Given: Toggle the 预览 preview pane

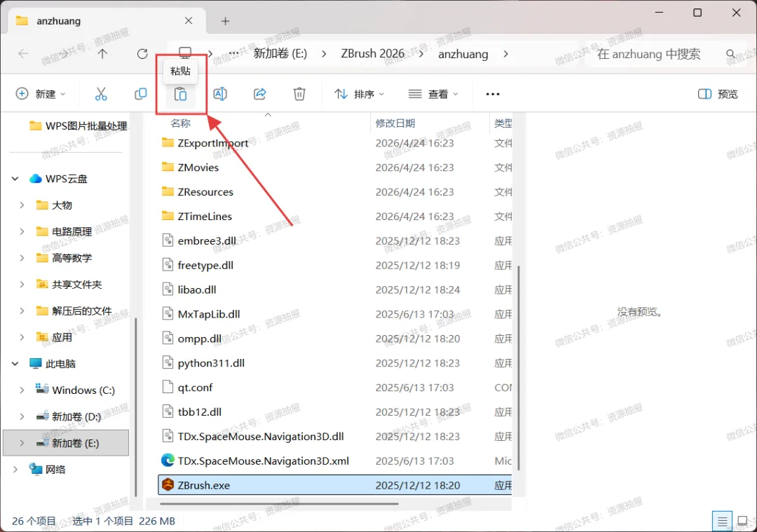Looking at the screenshot, I should (718, 94).
